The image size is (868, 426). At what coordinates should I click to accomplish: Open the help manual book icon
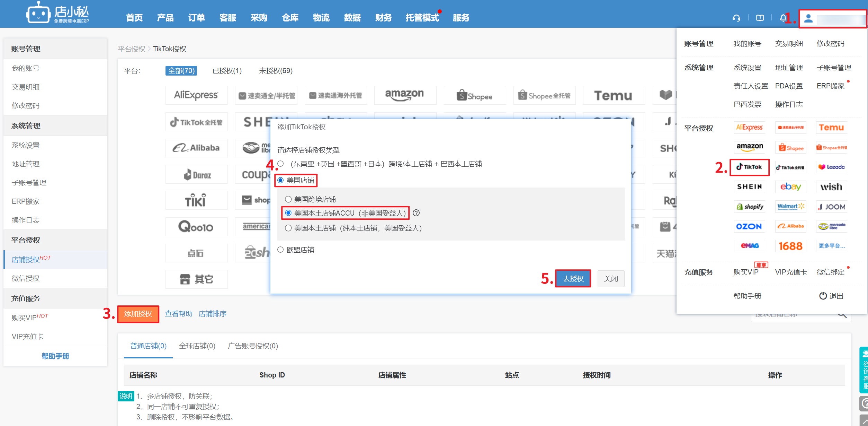click(760, 18)
